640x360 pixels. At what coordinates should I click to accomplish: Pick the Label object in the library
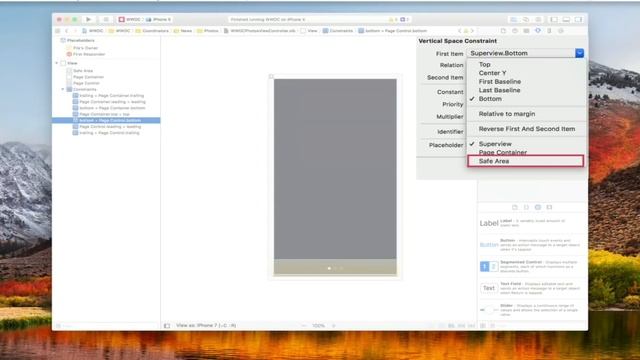pos(532,223)
